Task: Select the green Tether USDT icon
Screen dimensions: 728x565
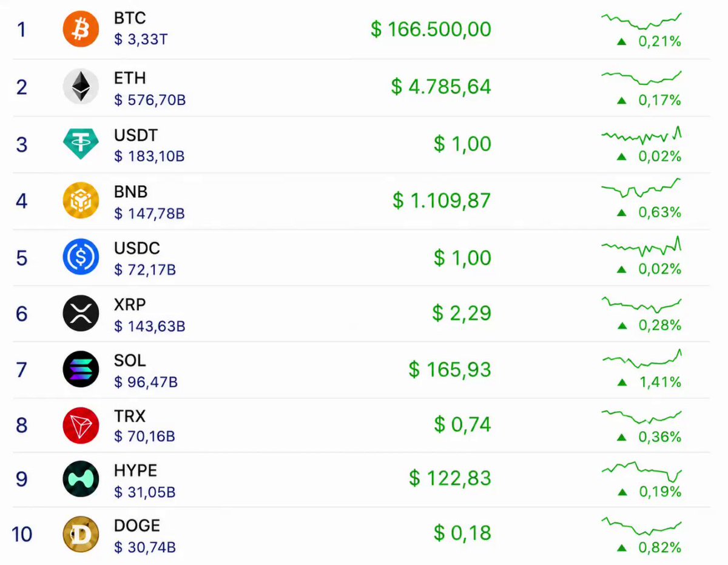Action: coord(81,143)
